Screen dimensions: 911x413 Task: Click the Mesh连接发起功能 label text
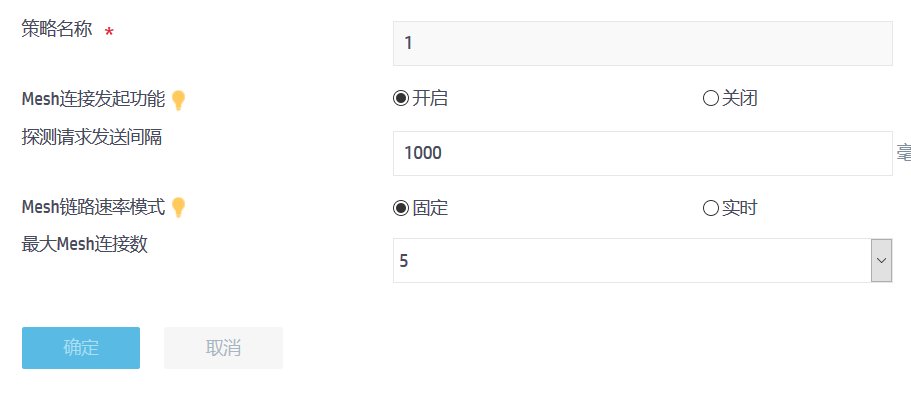[x=93, y=99]
